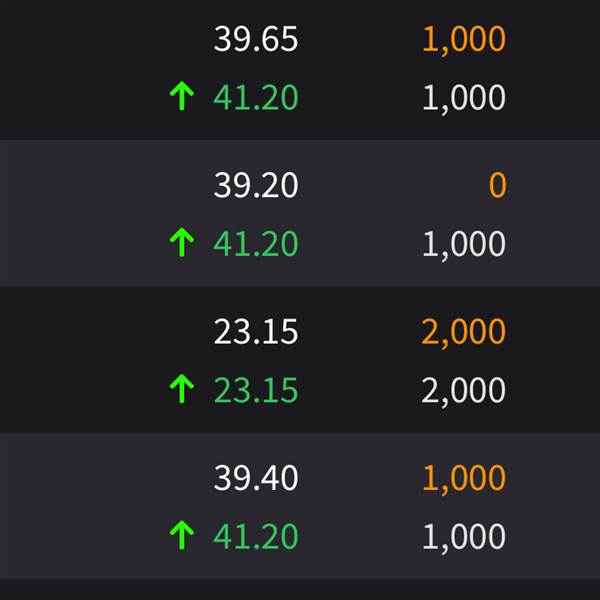Select white 1,000 quantity in the 39.65 row
Viewport: 600px width, 600px height.
464,99
